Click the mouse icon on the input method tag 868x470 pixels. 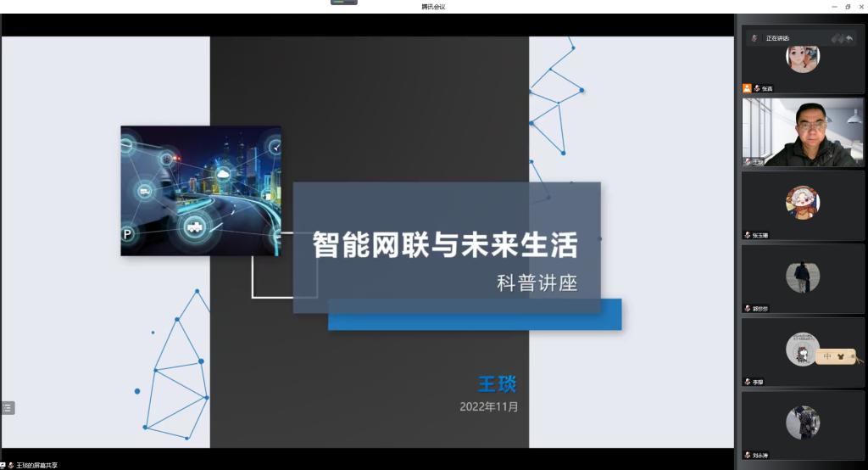coord(843,357)
